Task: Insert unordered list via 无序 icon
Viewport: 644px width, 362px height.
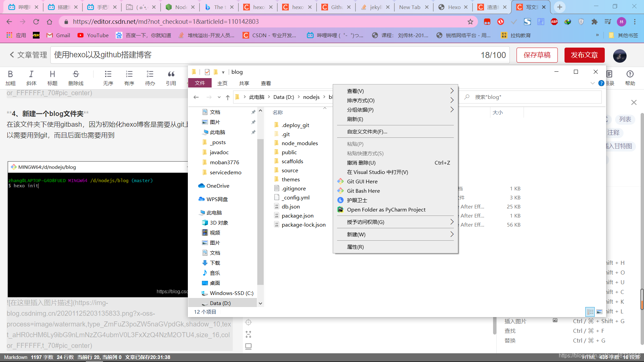Action: pyautogui.click(x=108, y=78)
